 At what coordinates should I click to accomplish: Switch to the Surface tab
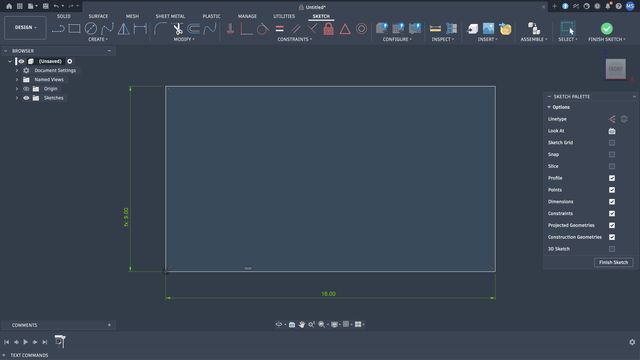point(98,16)
